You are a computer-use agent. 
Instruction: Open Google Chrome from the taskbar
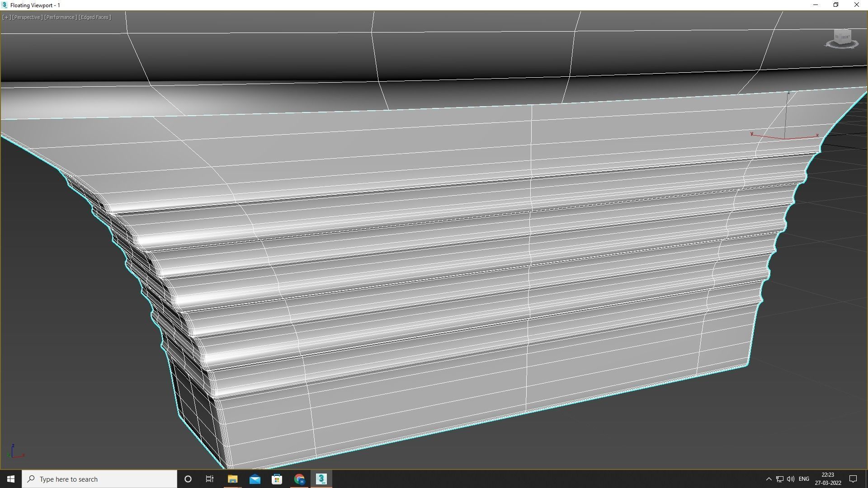point(299,479)
